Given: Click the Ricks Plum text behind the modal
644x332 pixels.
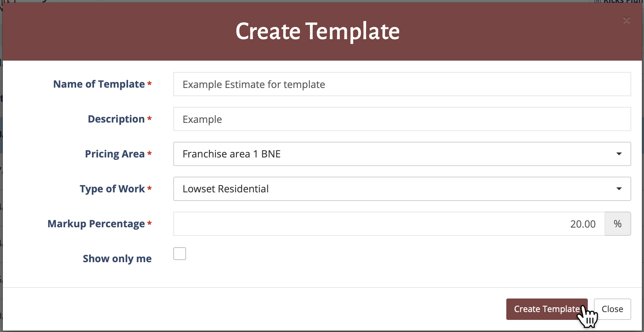Looking at the screenshot, I should pyautogui.click(x=623, y=2).
